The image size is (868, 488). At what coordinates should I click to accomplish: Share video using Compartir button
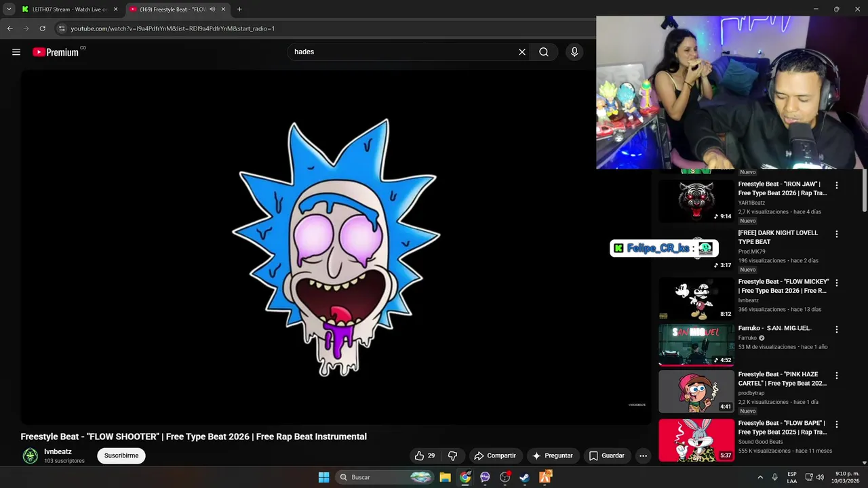[x=495, y=455]
